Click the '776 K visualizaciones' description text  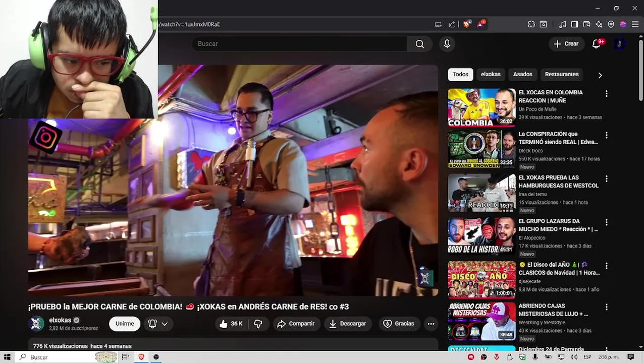coord(60,346)
